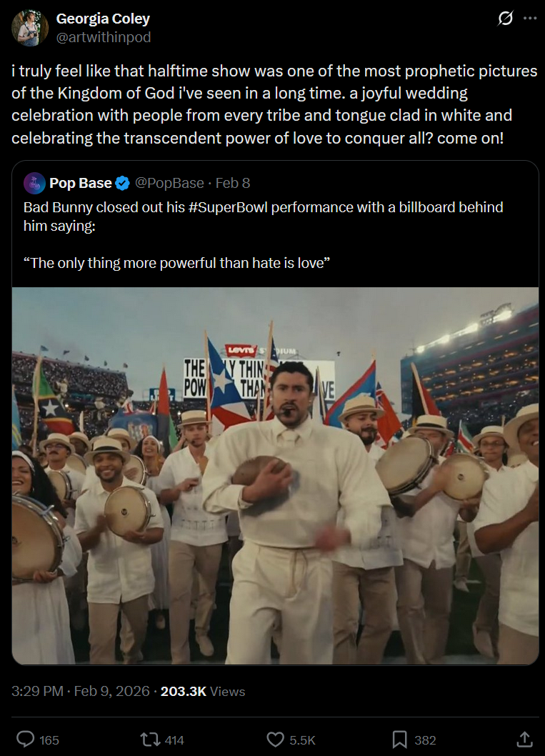545x756 pixels.
Task: Open the Pop Base display name
Action: [x=81, y=183]
